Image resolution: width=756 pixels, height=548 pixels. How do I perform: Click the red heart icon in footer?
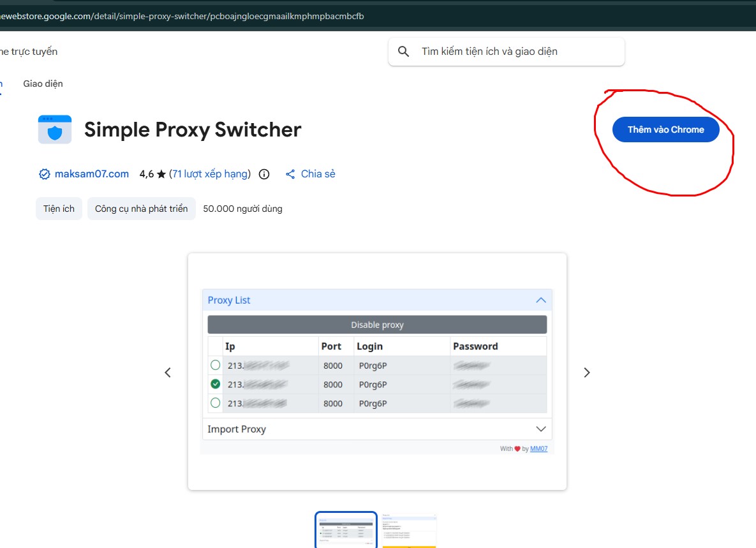tap(517, 449)
